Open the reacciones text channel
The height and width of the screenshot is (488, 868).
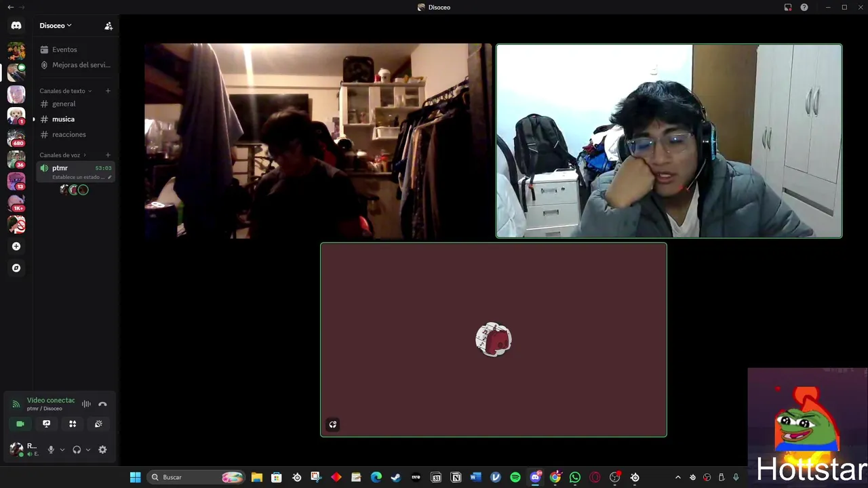(69, 134)
